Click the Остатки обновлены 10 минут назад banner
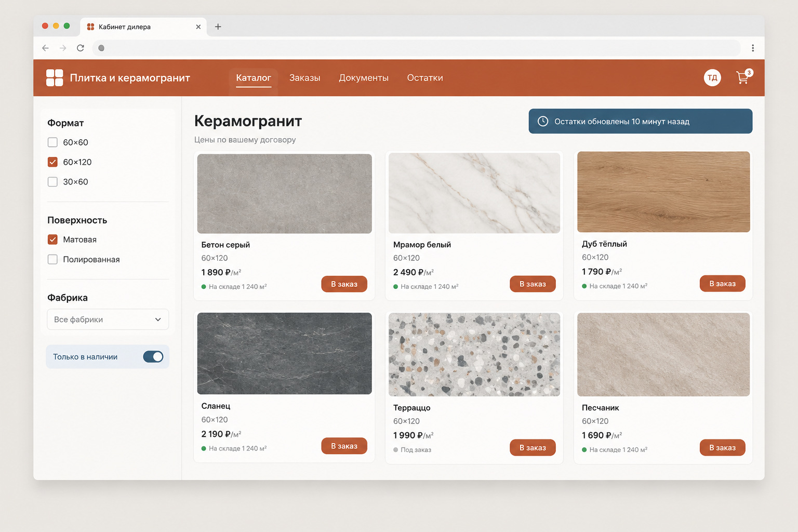Viewport: 798px width, 532px height. point(641,121)
